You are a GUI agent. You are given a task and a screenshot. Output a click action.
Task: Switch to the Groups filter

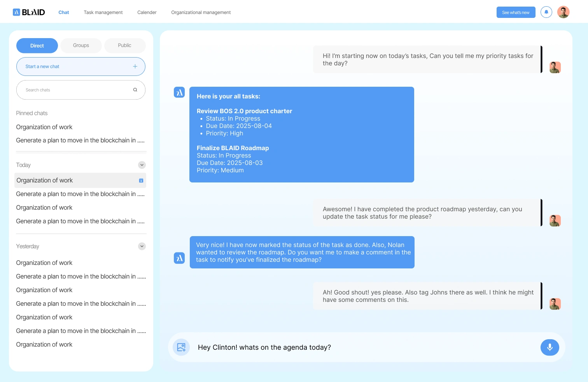click(81, 45)
